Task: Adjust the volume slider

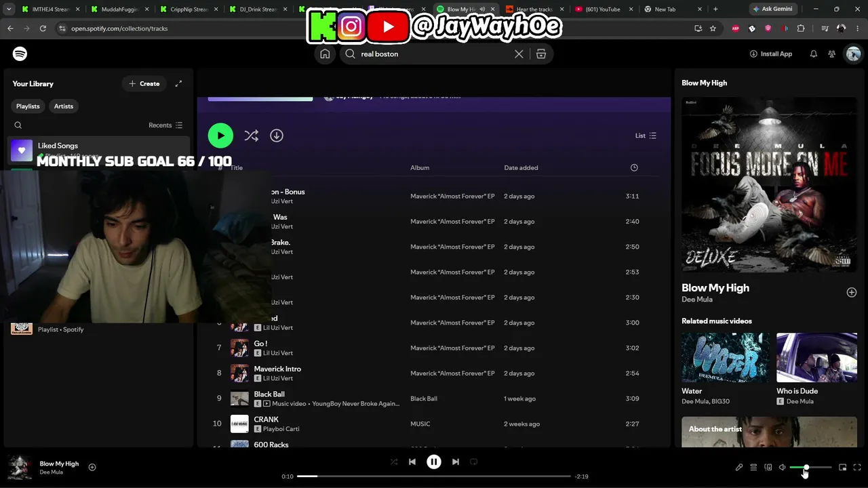Action: (x=810, y=467)
